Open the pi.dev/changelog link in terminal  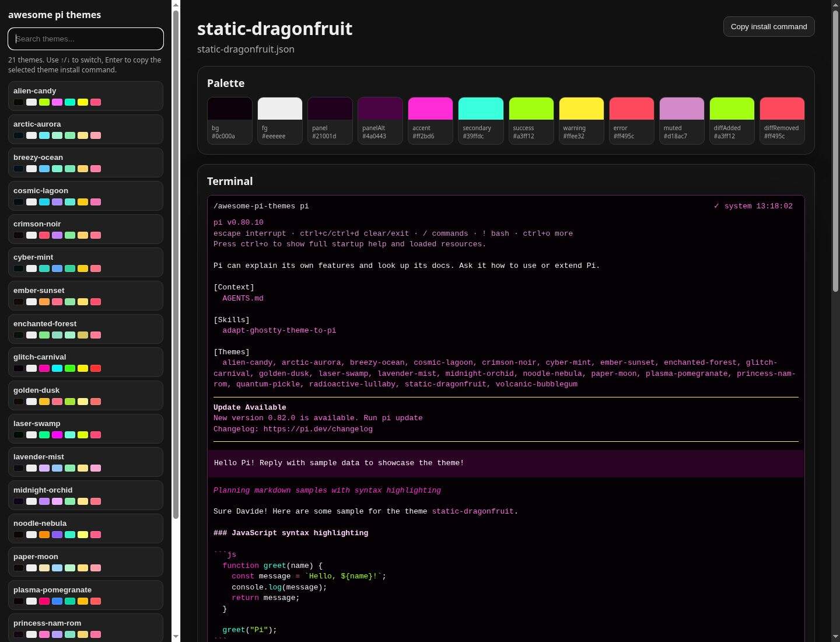pyautogui.click(x=318, y=429)
